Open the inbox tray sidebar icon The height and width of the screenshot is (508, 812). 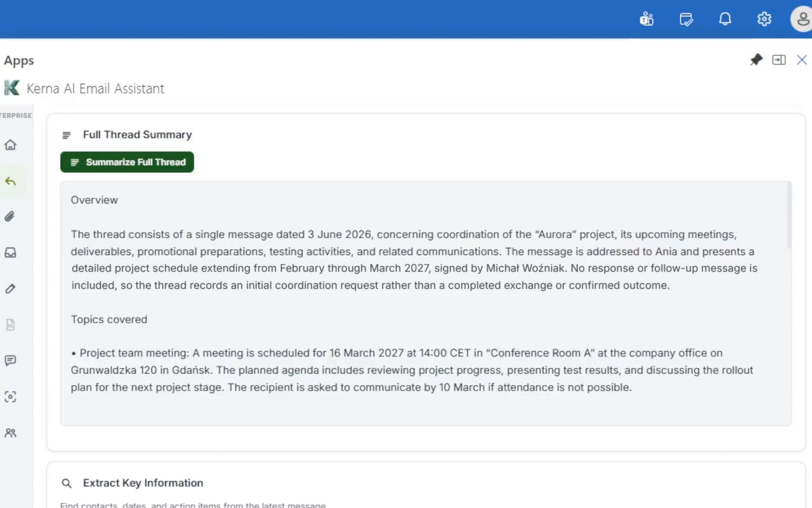click(x=10, y=253)
